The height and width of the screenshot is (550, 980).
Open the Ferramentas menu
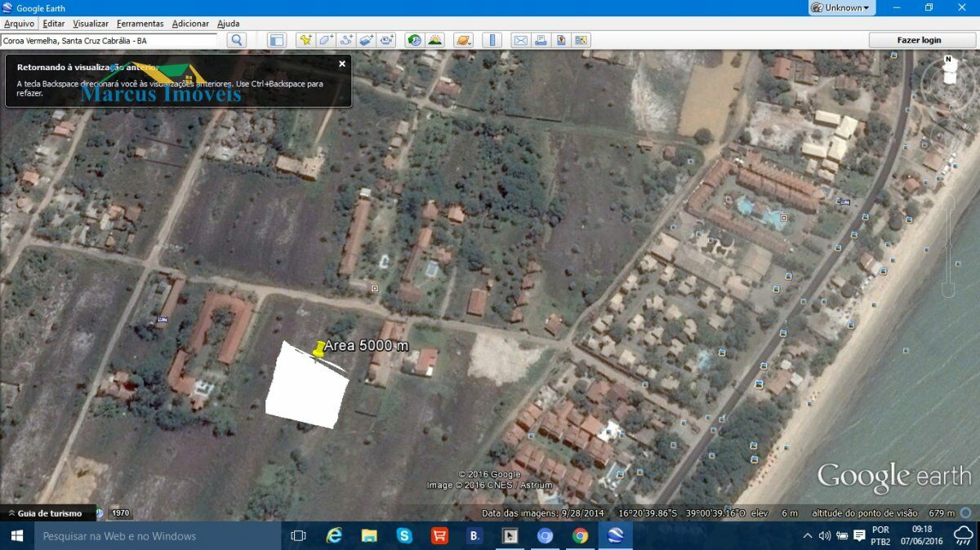[x=140, y=24]
